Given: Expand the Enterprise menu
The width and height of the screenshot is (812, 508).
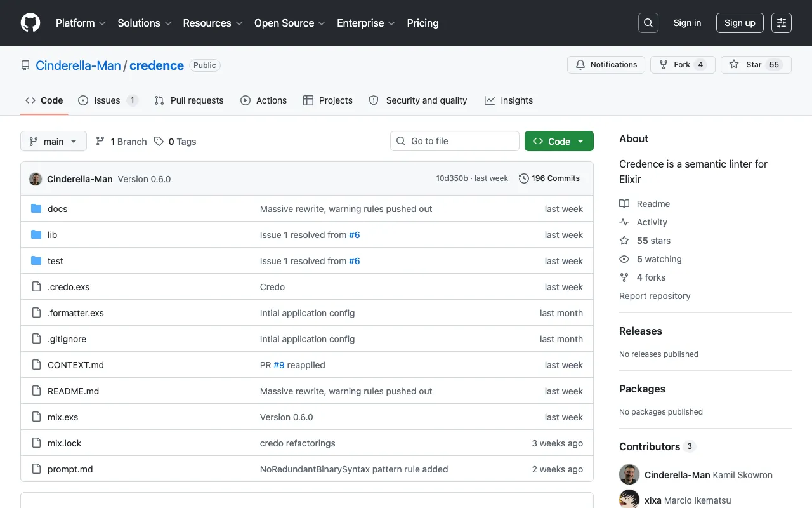Looking at the screenshot, I should [366, 23].
